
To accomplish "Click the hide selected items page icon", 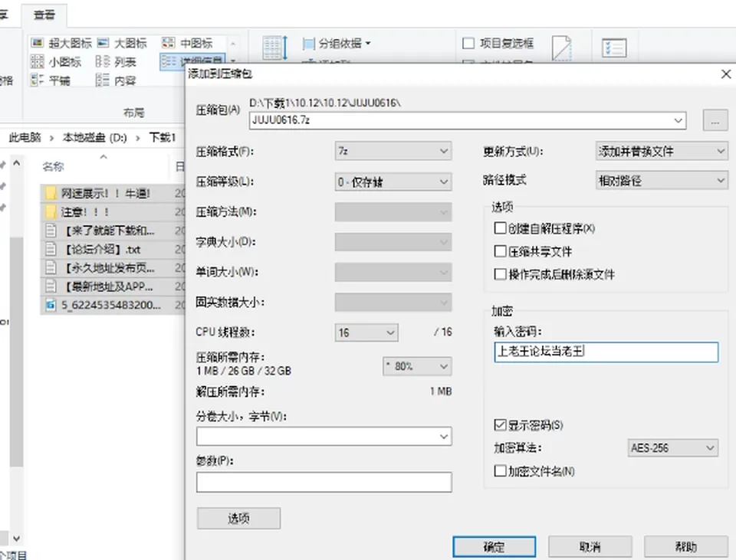I will coord(561,47).
